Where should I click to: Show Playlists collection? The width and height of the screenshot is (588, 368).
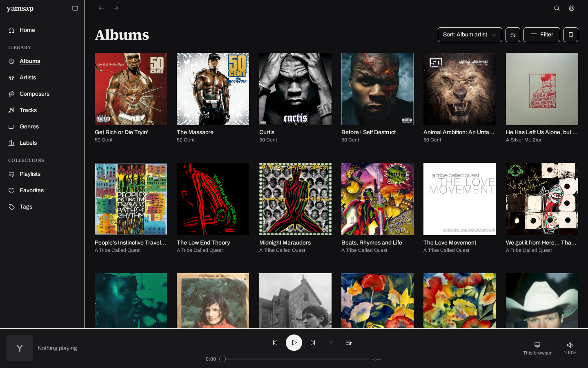tap(30, 174)
